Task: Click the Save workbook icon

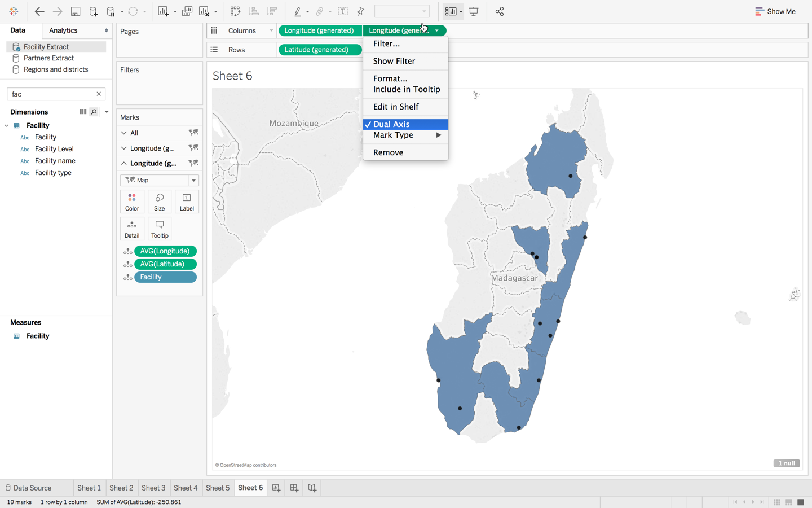Action: click(76, 11)
